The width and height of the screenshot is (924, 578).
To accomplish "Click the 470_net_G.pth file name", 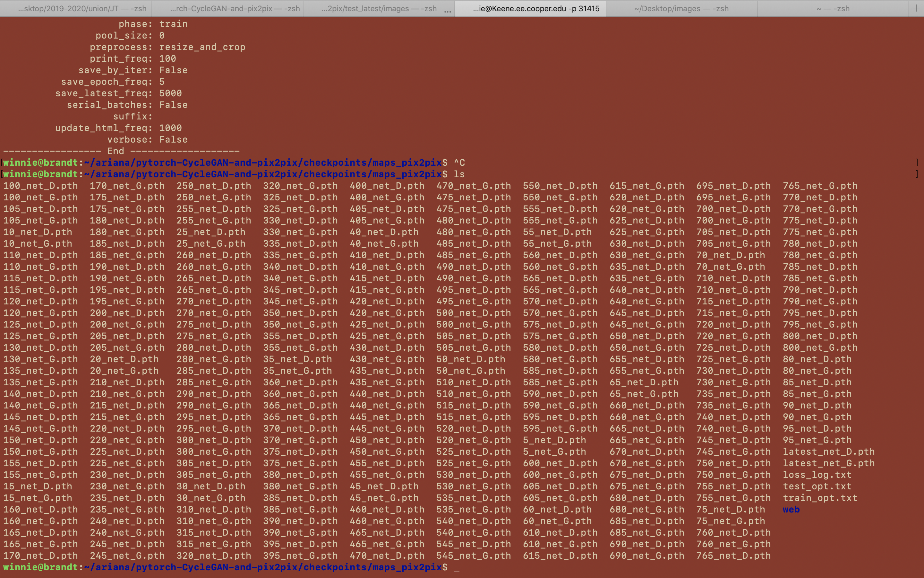I will (474, 186).
